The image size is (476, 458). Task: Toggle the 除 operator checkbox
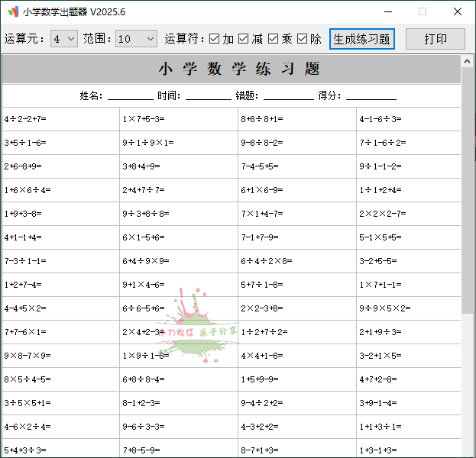click(x=303, y=39)
